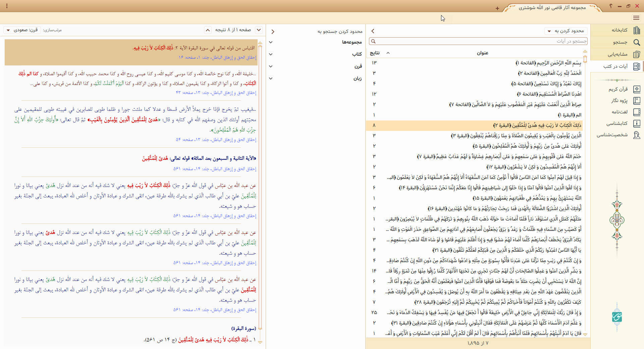Image resolution: width=644 pixels, height=349 pixels.
Task: Open the کتابشناسی bibliography icon
Action: (x=637, y=123)
